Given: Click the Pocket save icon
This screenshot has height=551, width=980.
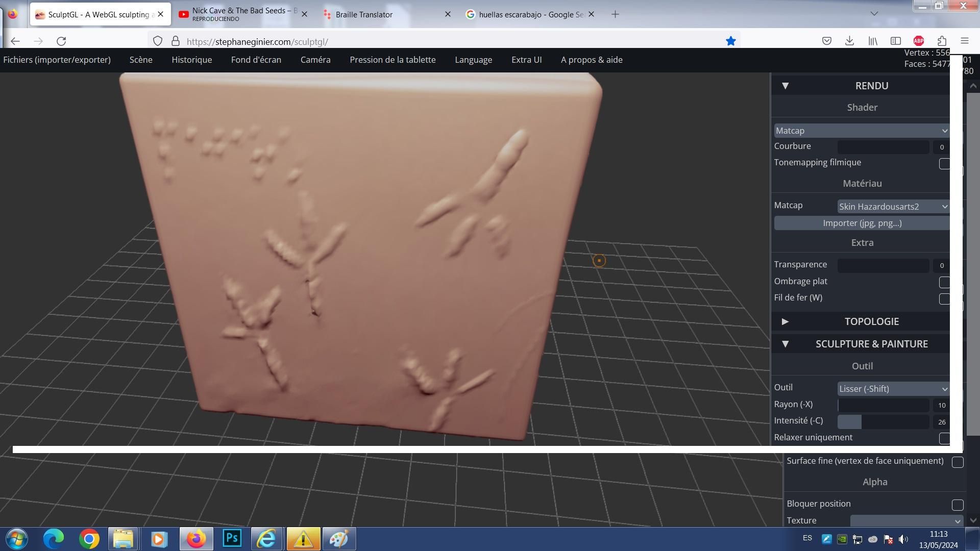Looking at the screenshot, I should coord(826,41).
